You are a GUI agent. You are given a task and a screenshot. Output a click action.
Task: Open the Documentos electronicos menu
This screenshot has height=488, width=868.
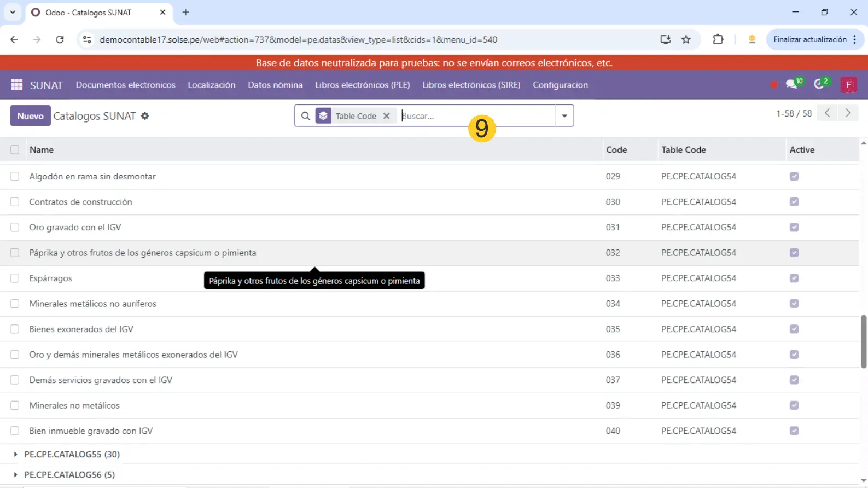click(x=126, y=85)
